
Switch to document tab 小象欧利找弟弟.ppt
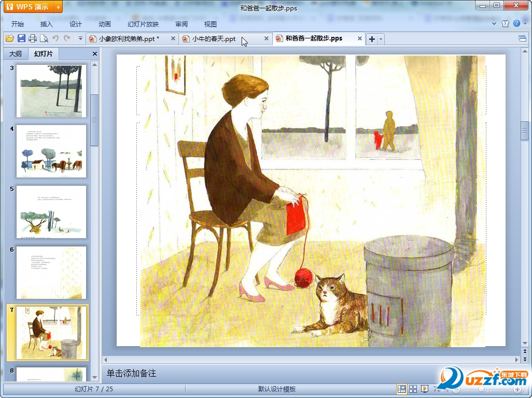pyautogui.click(x=129, y=39)
